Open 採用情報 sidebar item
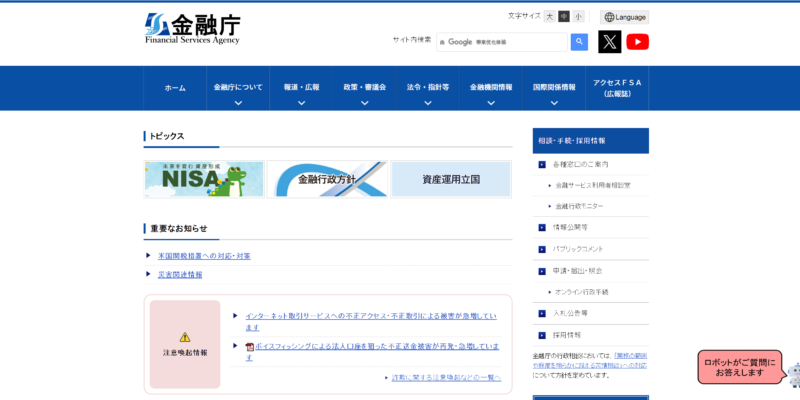The width and height of the screenshot is (800, 400). tap(567, 336)
